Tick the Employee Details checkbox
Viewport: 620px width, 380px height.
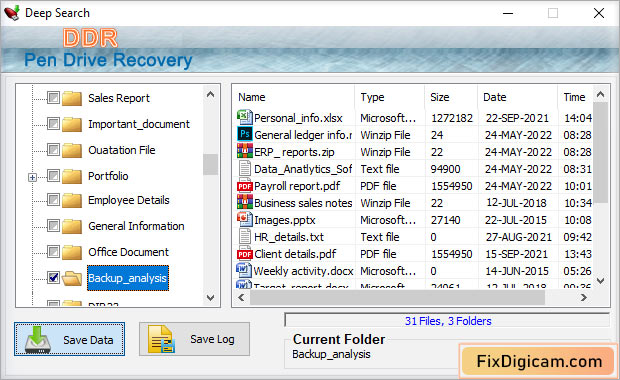pyautogui.click(x=53, y=200)
